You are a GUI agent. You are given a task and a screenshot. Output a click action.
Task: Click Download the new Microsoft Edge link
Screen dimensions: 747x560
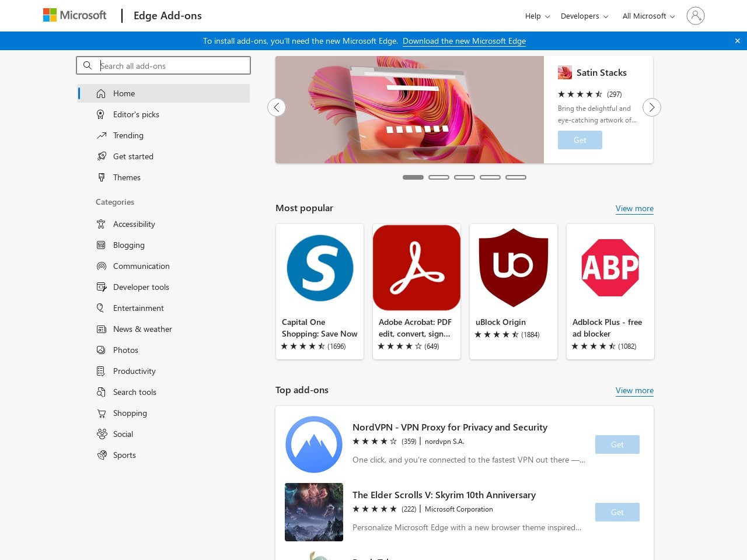click(464, 41)
